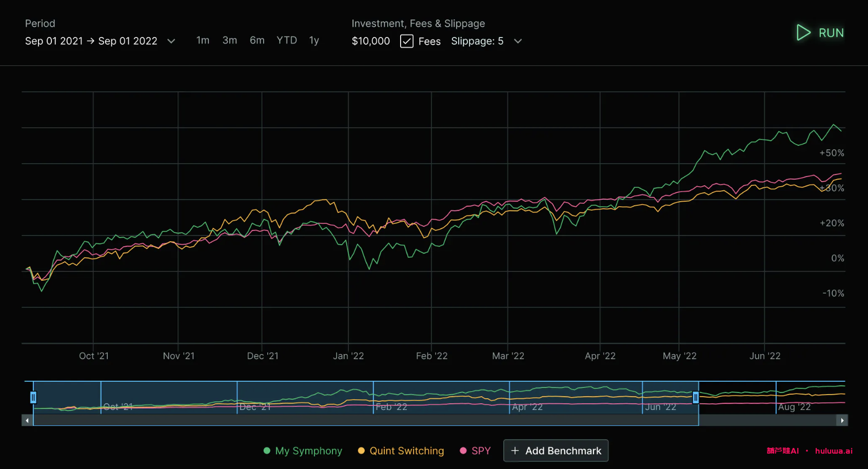Click the Oct '21 x-axis label
Viewport: 868px width, 469px height.
pos(94,356)
